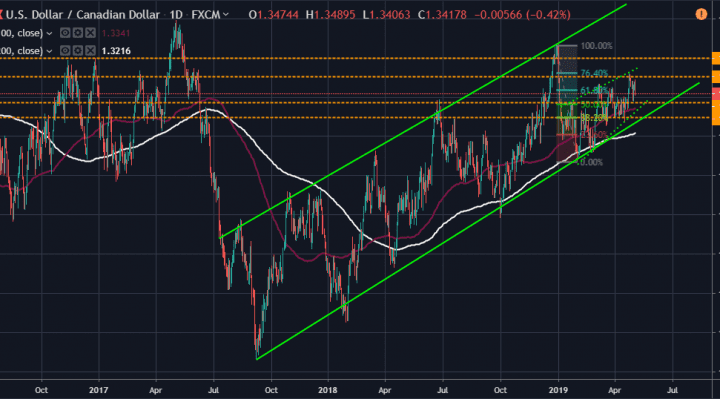Select the lower green channel trendline
Image resolution: width=720 pixels, height=399 pixels.
pyautogui.click(x=478, y=221)
